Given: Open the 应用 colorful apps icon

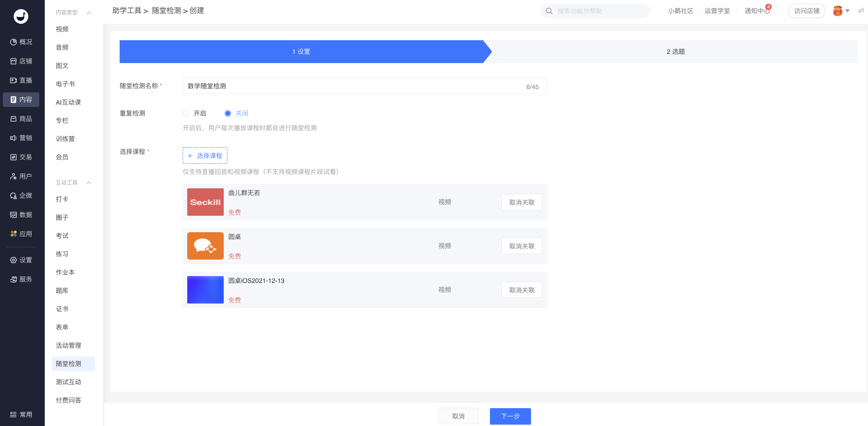Looking at the screenshot, I should point(14,234).
